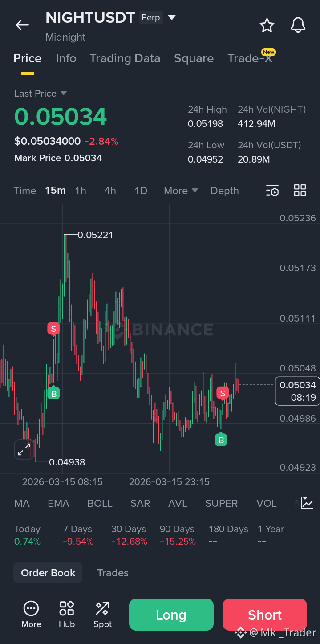Screen dimensions: 320x644
Task: Toggle the VOL indicator
Action: 267,503
